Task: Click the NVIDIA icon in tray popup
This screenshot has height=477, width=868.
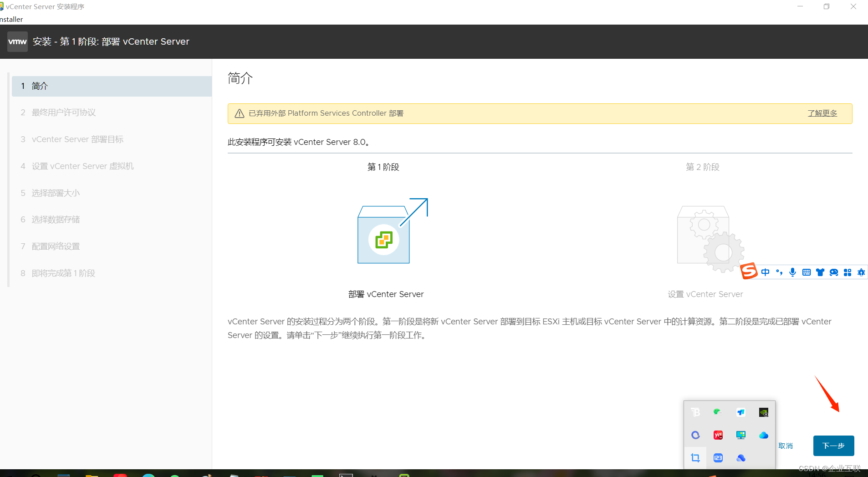Action: pyautogui.click(x=764, y=412)
